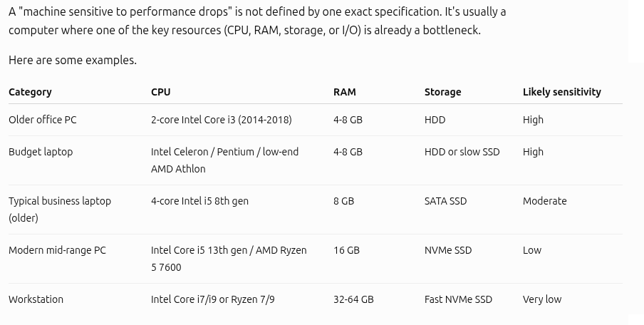Click the HDD or slow SSD cell
This screenshot has width=644, height=325.
[462, 152]
